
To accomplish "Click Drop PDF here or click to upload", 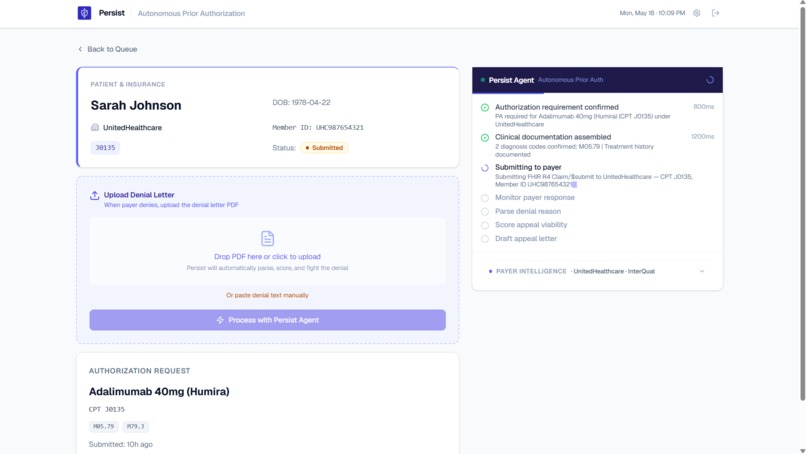I will [267, 257].
